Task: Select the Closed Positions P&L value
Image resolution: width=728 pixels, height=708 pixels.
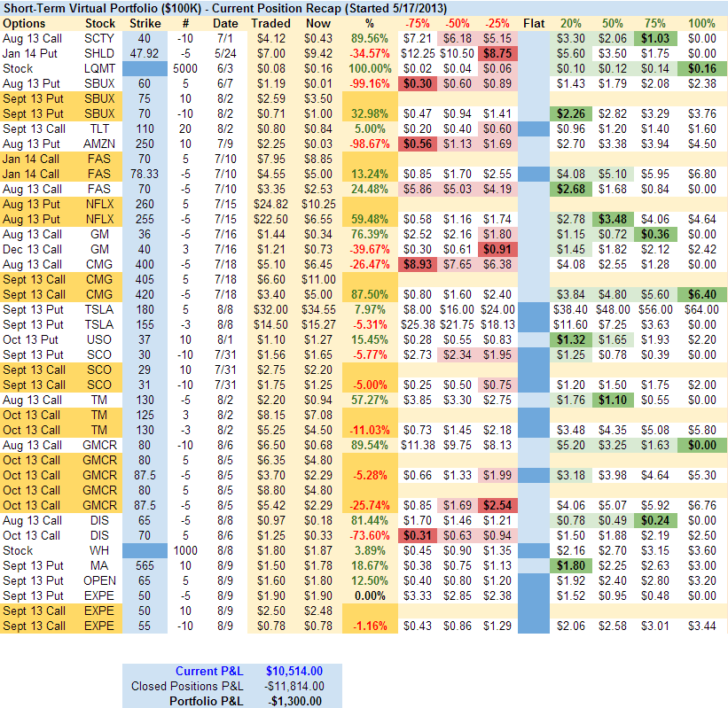Action: [294, 686]
